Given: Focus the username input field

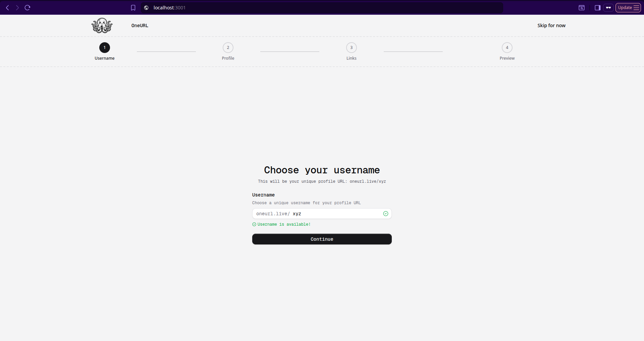Looking at the screenshot, I should (335, 214).
